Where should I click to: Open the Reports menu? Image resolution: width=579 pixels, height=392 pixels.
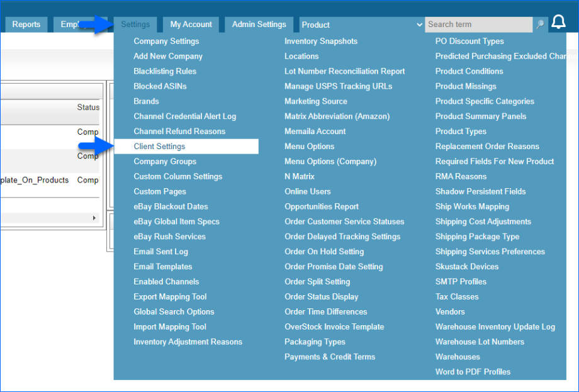26,24
